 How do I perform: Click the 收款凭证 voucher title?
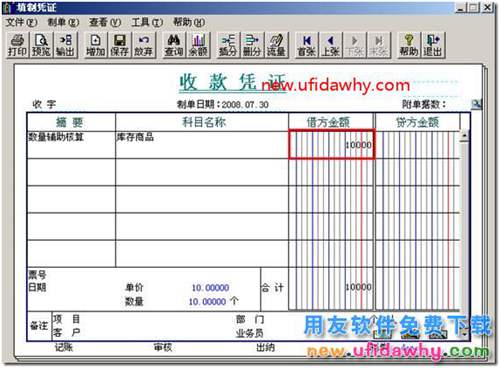pyautogui.click(x=232, y=82)
